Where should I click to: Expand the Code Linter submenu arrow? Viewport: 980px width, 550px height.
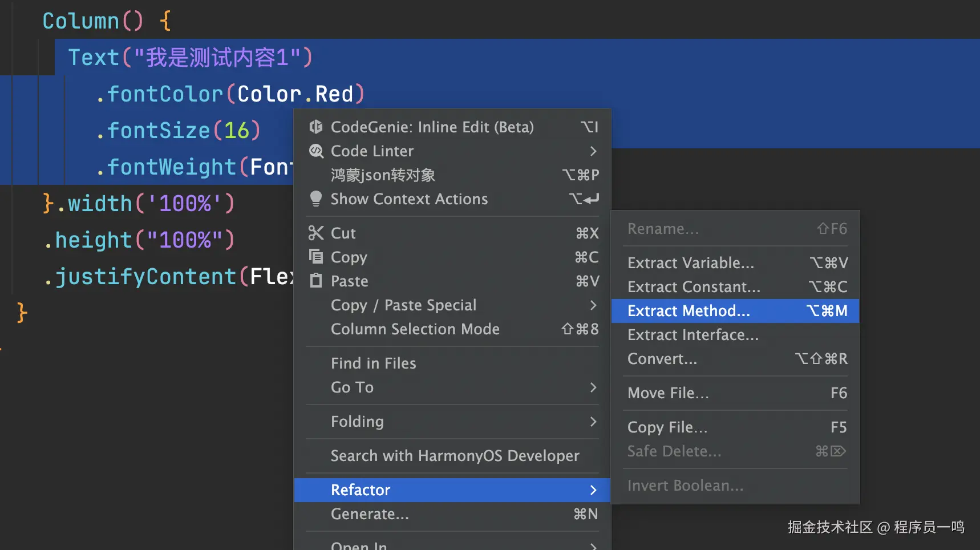(x=593, y=151)
